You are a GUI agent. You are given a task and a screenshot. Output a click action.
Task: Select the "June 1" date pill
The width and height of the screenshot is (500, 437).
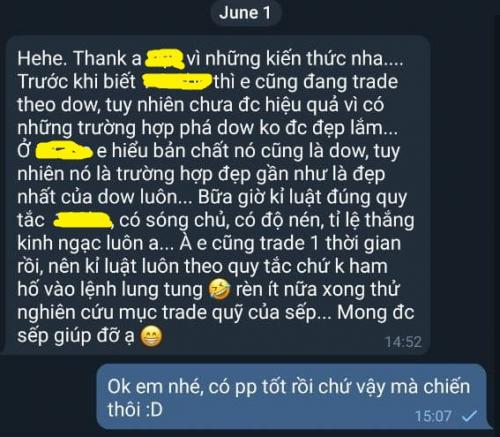point(245,14)
